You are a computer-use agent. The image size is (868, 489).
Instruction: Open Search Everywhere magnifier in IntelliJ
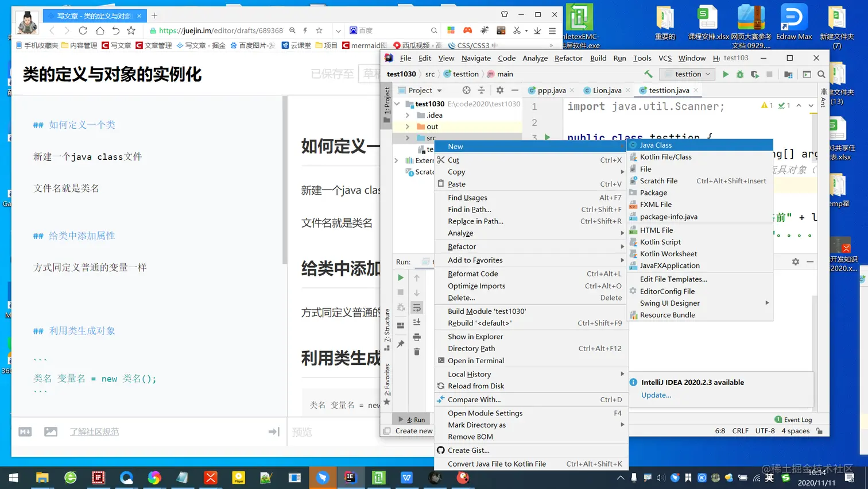click(x=821, y=74)
